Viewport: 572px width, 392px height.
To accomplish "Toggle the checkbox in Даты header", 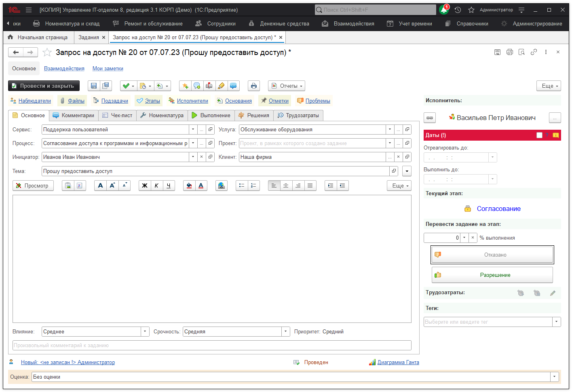I will (539, 135).
